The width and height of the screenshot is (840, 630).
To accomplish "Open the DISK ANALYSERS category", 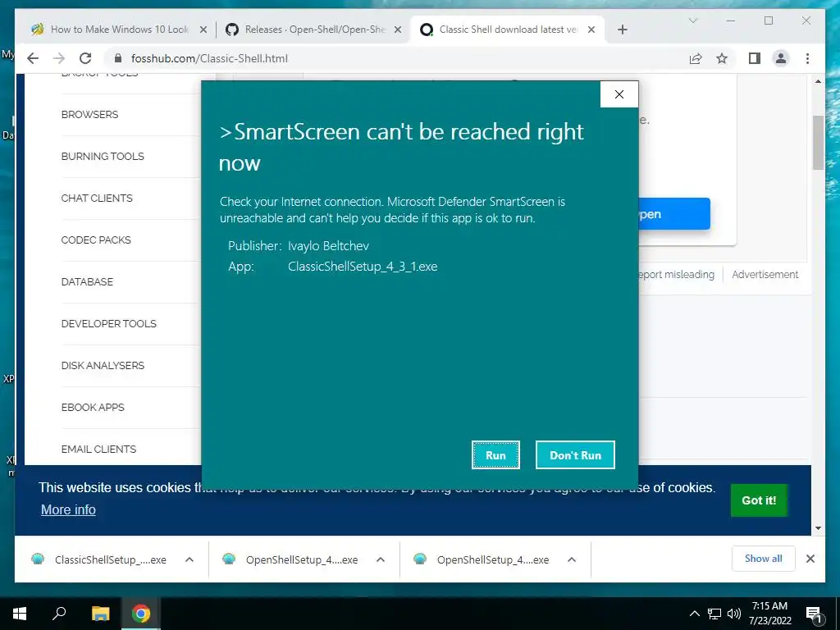I will 103,365.
